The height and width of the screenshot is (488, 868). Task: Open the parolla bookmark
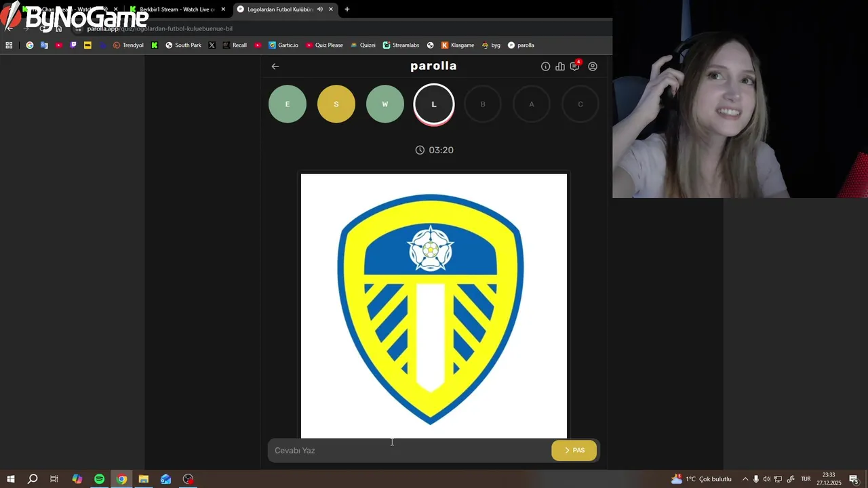[521, 45]
